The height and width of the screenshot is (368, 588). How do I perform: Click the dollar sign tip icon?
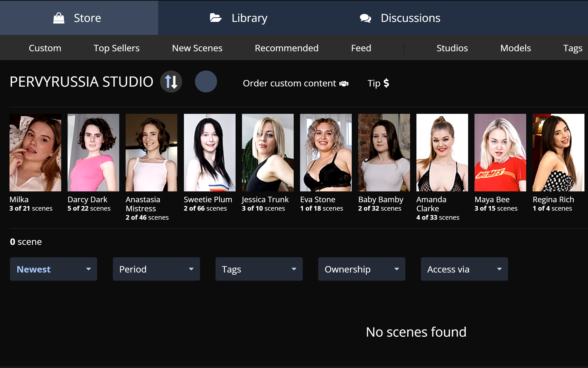click(x=386, y=83)
